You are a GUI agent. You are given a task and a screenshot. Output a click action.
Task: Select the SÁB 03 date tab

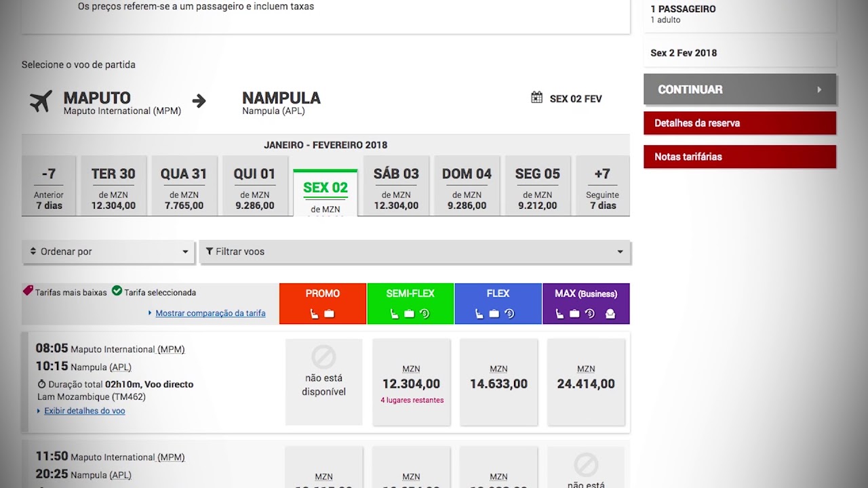point(396,186)
